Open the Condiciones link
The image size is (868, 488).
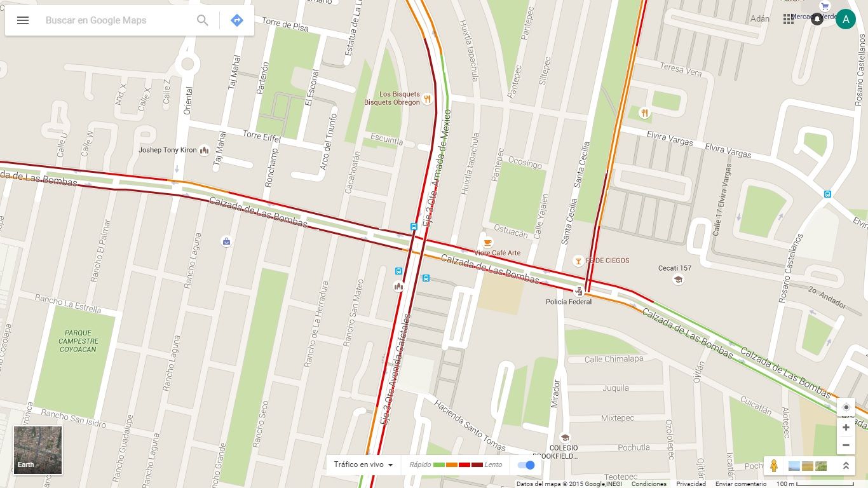(x=649, y=484)
